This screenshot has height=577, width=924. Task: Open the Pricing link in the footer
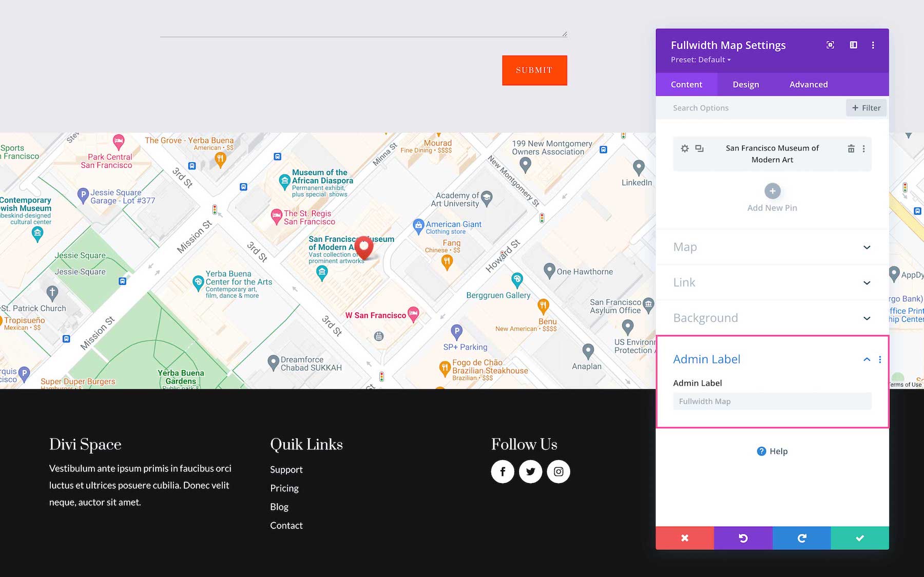click(284, 488)
